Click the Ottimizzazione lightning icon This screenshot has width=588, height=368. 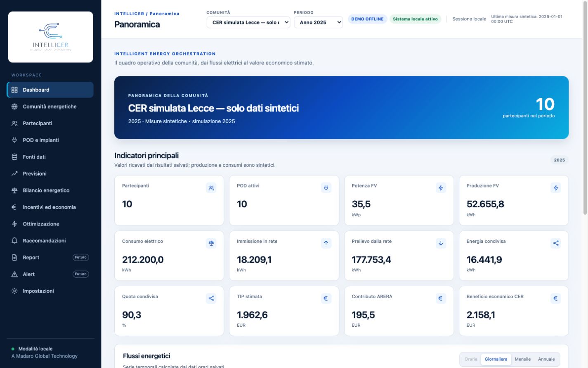tap(14, 224)
